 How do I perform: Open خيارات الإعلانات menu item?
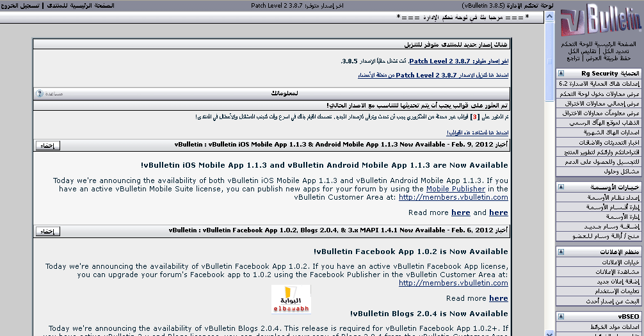pos(599,262)
